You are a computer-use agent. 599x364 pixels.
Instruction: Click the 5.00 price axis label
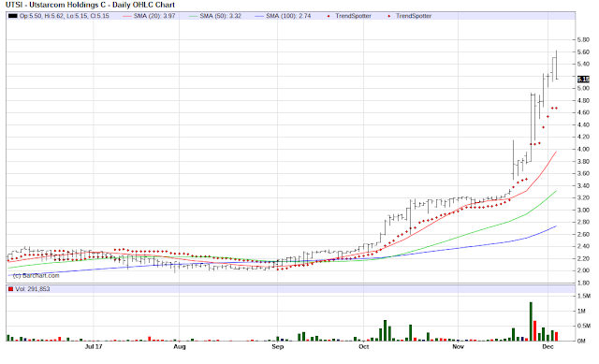583,88
